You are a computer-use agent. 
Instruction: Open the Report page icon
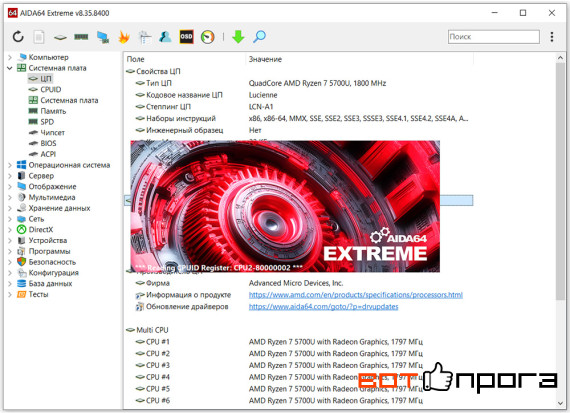[x=39, y=37]
